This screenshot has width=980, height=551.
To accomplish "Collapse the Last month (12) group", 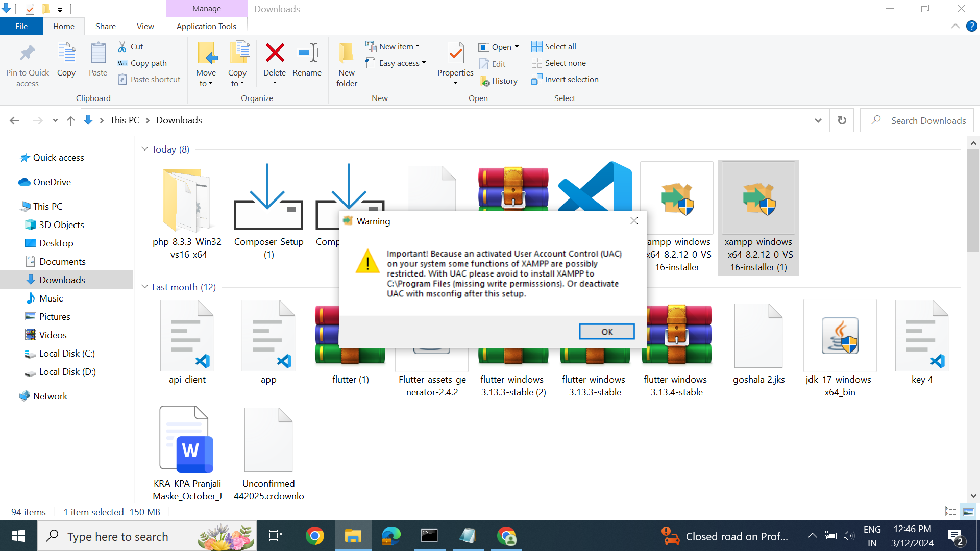I will pyautogui.click(x=145, y=287).
